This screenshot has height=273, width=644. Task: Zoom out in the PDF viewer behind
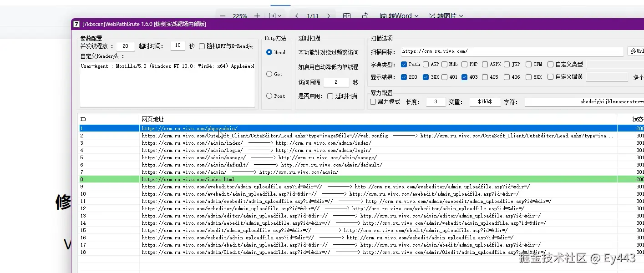coord(223,16)
